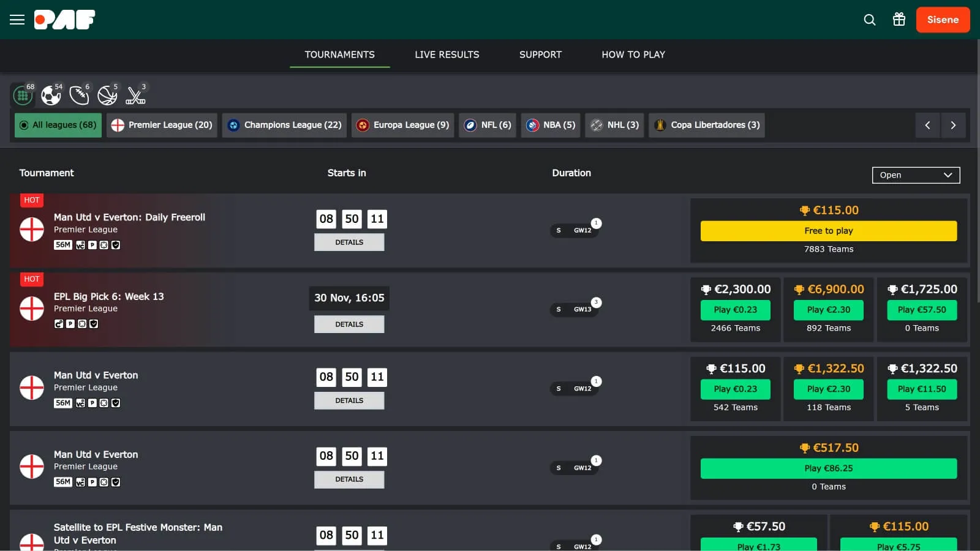The image size is (980, 551).
Task: Click the all sports grid icon
Action: pyautogui.click(x=23, y=95)
